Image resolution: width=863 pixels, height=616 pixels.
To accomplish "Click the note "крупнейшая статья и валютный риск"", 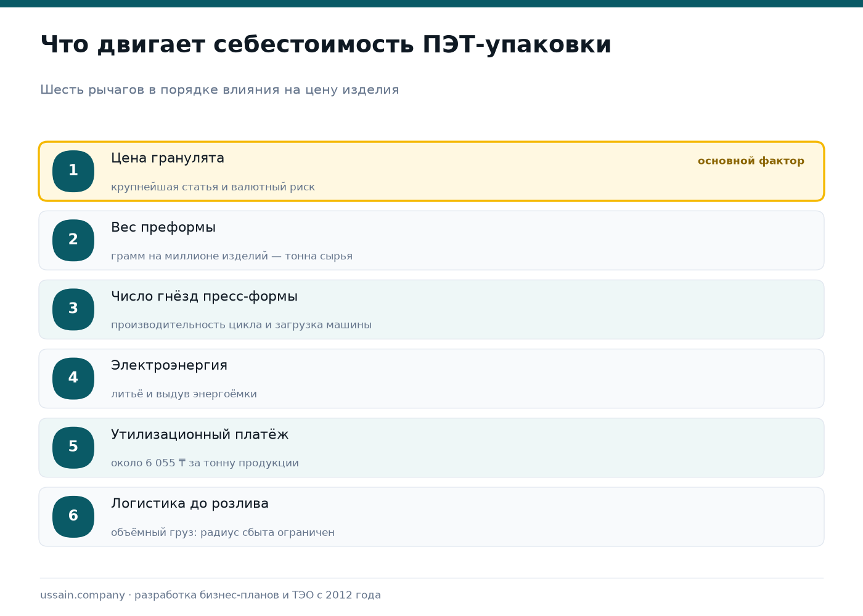I will [213, 187].
